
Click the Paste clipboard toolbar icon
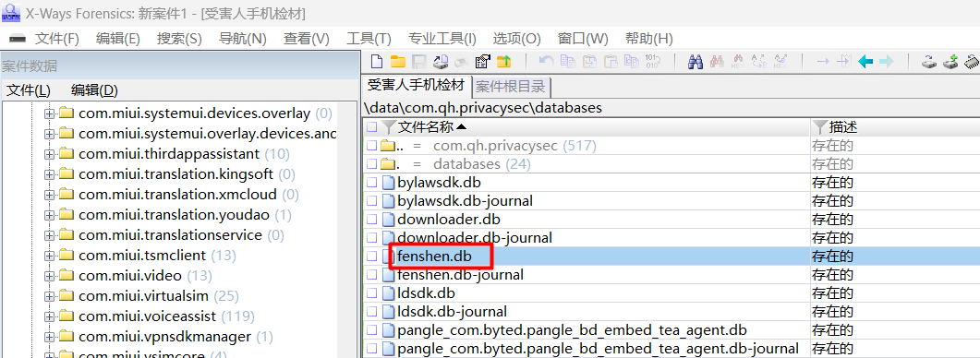point(611,61)
